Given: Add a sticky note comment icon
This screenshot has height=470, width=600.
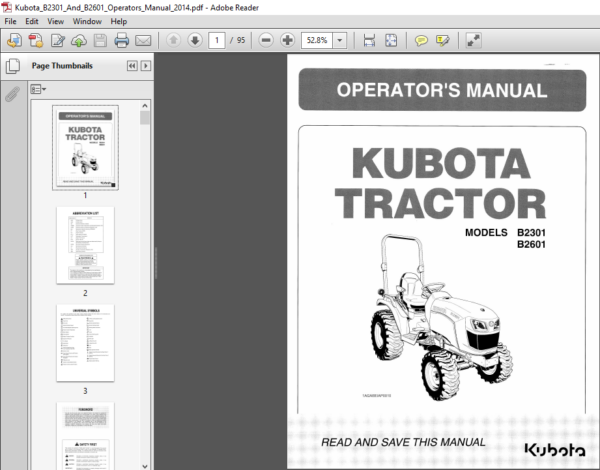Looking at the screenshot, I should 421,40.
